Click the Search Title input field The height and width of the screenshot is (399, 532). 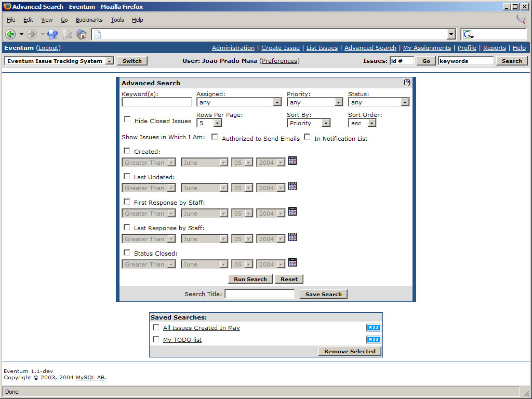[259, 294]
